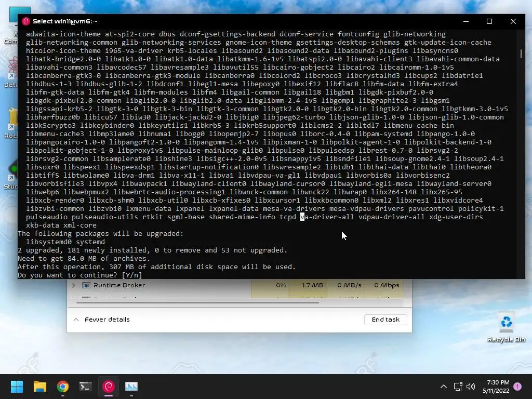Maximize the win11@vm6 terminal window
Screen dimensions: 532x399
[489, 21]
